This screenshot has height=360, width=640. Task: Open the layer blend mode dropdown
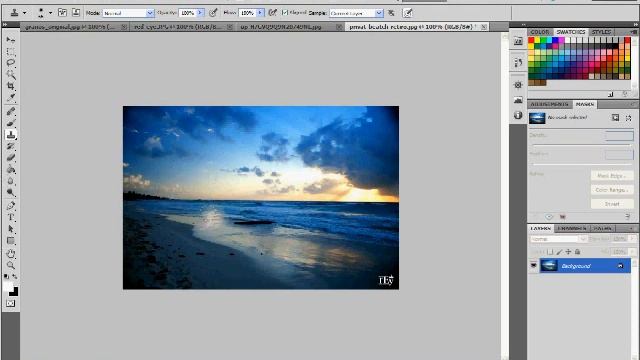tap(558, 239)
